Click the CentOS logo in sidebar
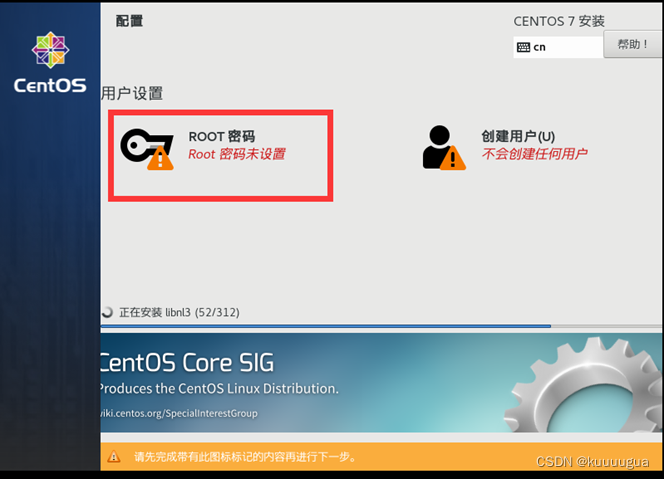Screen dimensions: 664x479 [x=50, y=62]
